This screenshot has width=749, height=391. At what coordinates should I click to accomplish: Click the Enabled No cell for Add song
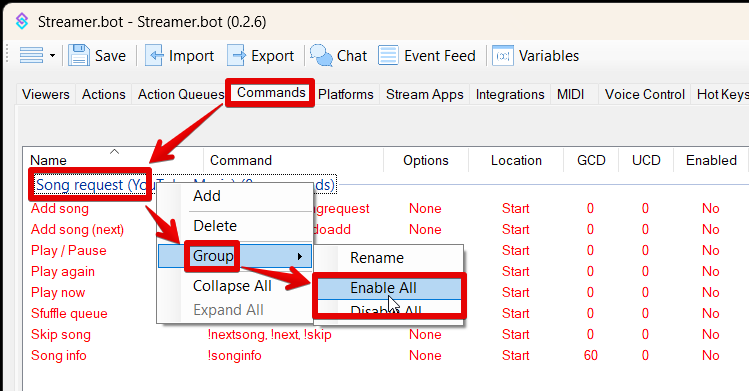711,209
